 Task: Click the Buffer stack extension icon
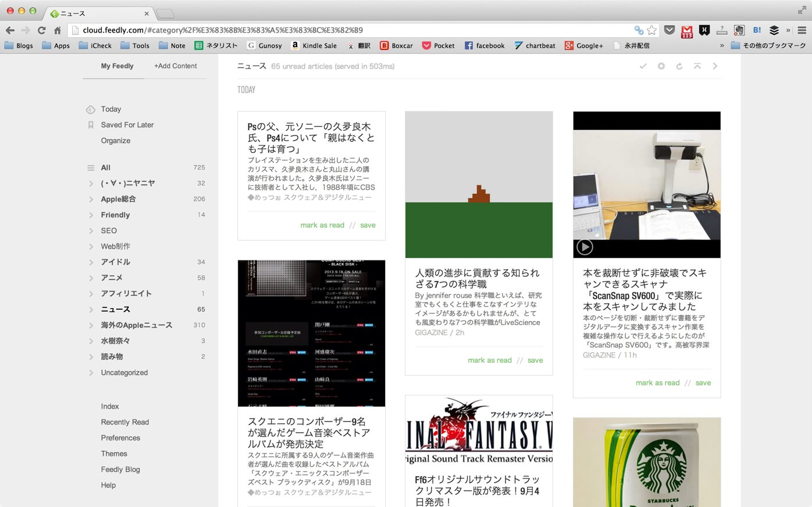774,30
